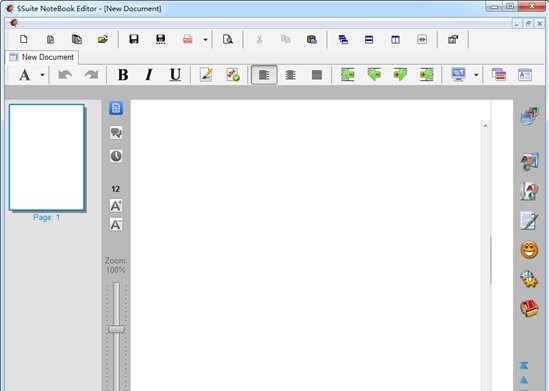Show the document page view sidebar icon
This screenshot has height=391, width=549.
(x=116, y=108)
